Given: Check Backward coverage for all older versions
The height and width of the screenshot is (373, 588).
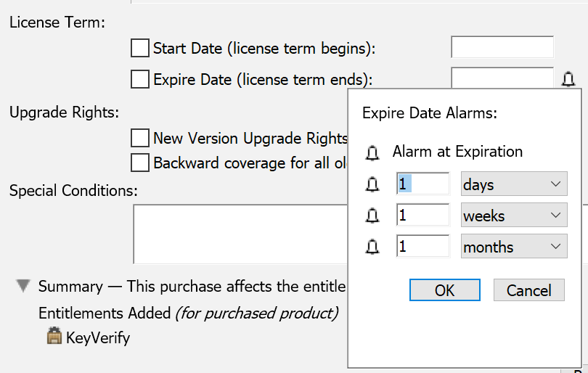Looking at the screenshot, I should pyautogui.click(x=139, y=163).
